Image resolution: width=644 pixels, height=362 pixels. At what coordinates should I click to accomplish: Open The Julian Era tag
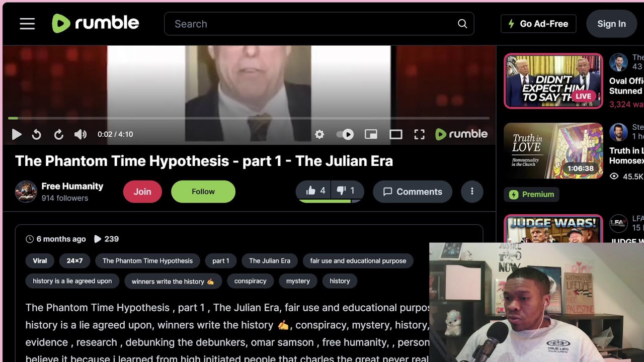270,261
